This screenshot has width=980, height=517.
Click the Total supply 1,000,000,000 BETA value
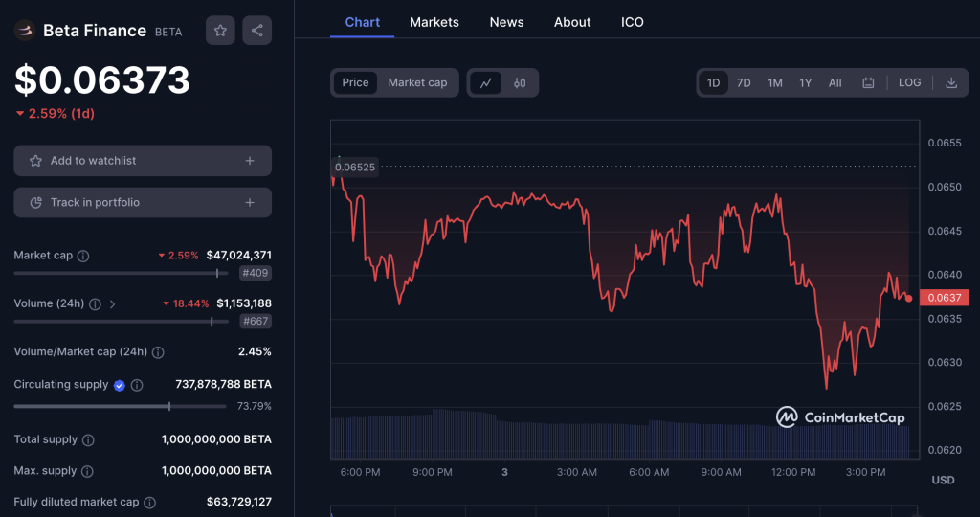(216, 438)
